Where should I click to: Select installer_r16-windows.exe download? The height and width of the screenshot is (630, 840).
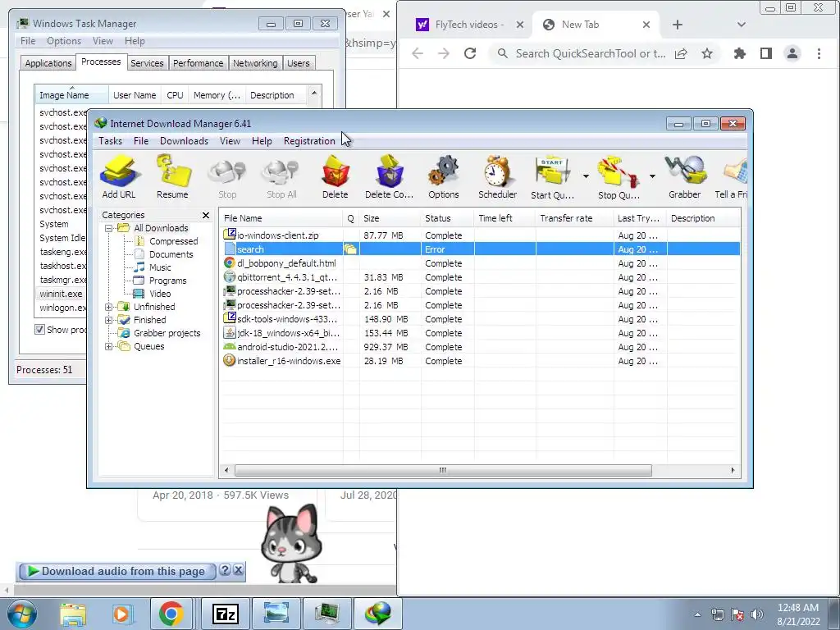point(481,361)
